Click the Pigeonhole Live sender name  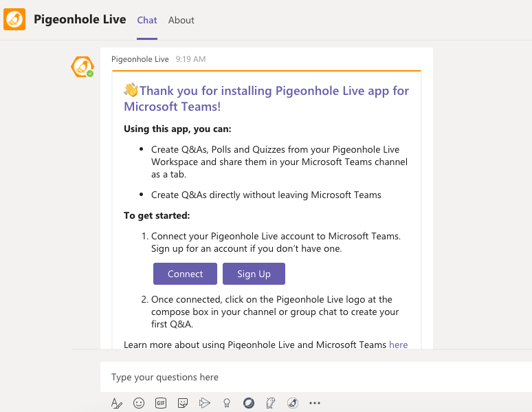pos(140,59)
